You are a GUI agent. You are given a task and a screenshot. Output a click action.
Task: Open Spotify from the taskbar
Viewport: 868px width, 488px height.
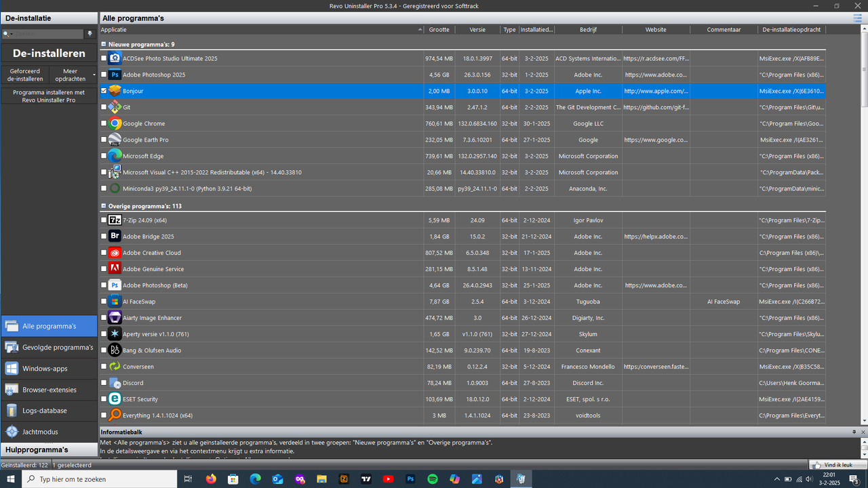(433, 479)
